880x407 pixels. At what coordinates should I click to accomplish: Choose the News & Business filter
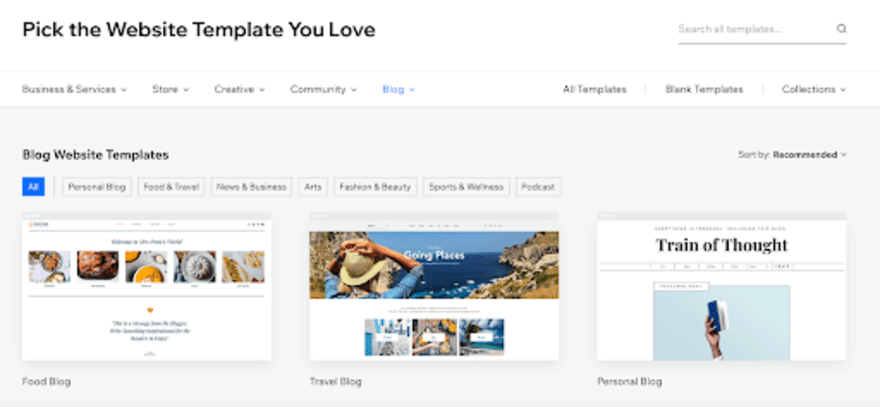[x=251, y=187]
